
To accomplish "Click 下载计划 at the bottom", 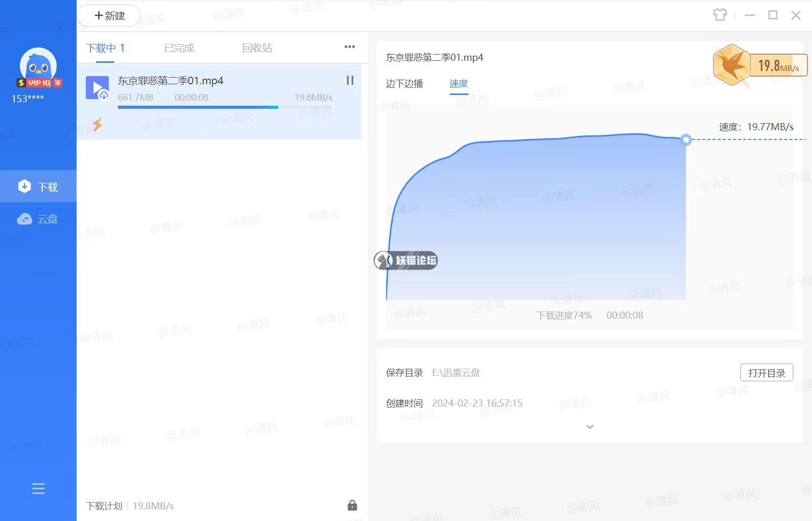I will (x=104, y=506).
